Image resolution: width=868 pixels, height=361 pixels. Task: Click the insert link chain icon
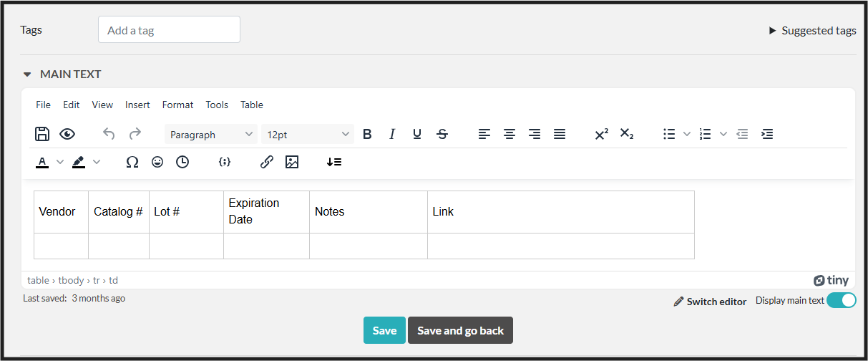[x=266, y=163]
